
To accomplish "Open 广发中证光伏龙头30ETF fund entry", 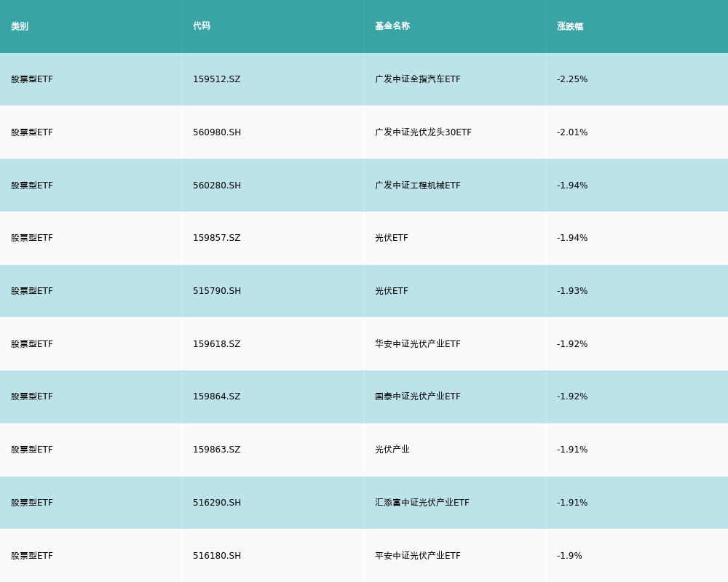I will coord(423,132).
